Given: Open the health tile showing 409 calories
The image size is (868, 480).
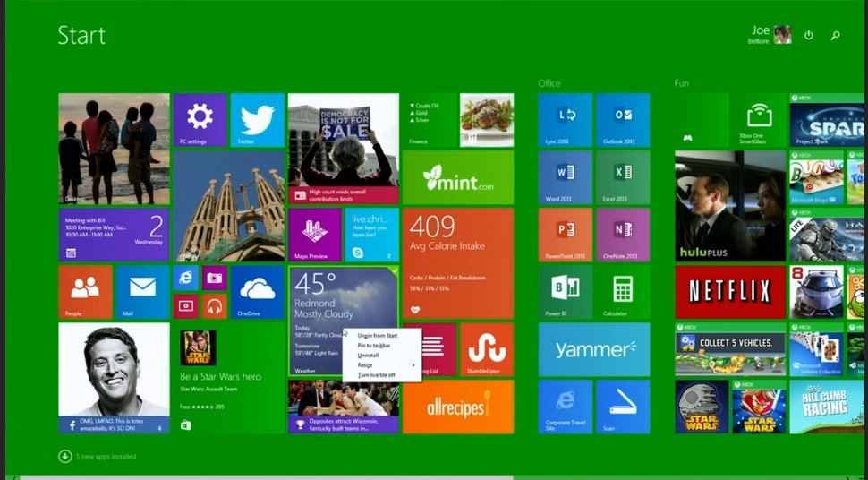Looking at the screenshot, I should [458, 264].
